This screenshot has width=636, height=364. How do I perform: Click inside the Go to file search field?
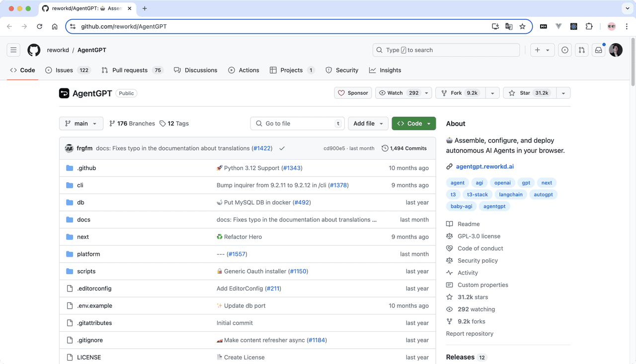point(297,123)
